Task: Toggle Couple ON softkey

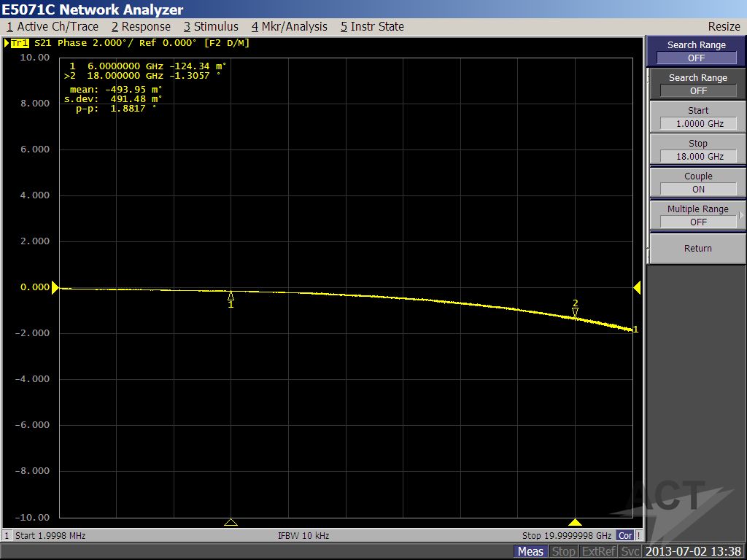Action: pyautogui.click(x=697, y=182)
